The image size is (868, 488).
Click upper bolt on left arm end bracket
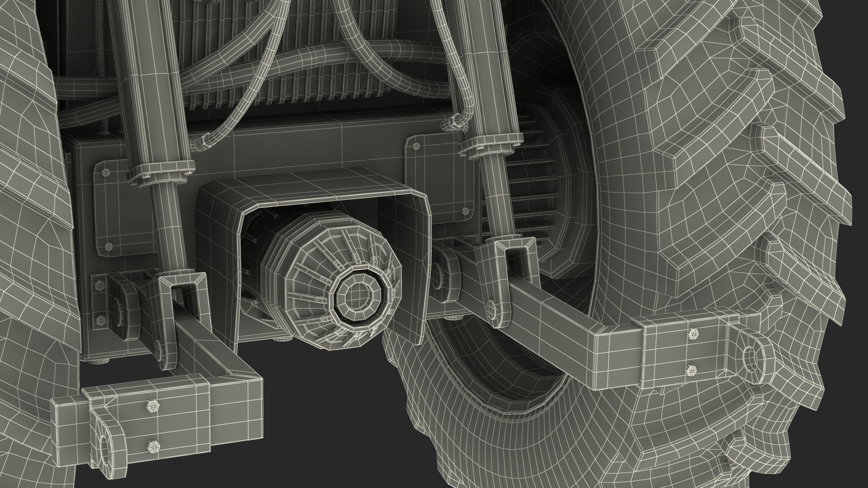click(x=153, y=405)
